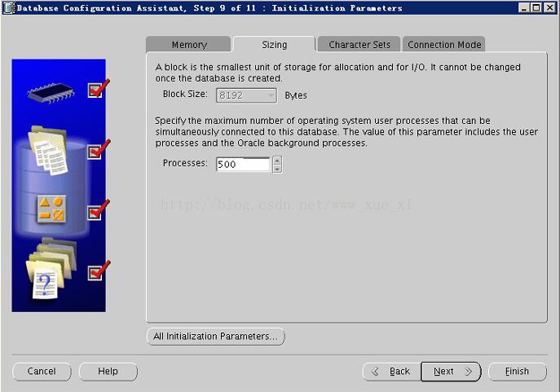The image size is (560, 392).
Task: Open the Character Sets tab
Action: click(x=359, y=45)
